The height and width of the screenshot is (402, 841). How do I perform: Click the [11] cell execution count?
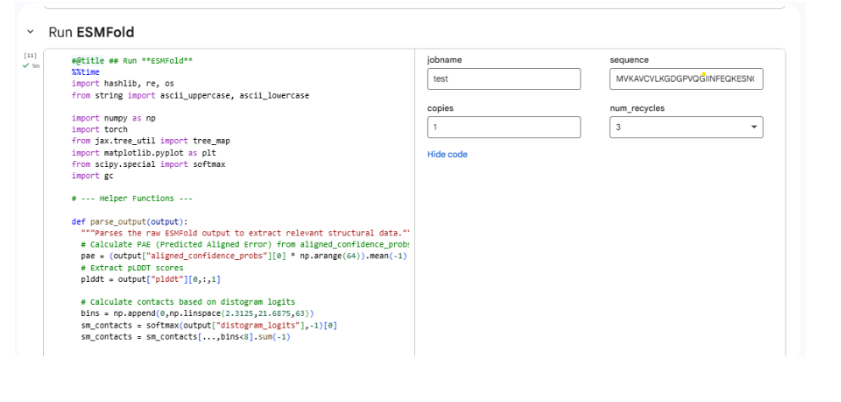[28, 55]
